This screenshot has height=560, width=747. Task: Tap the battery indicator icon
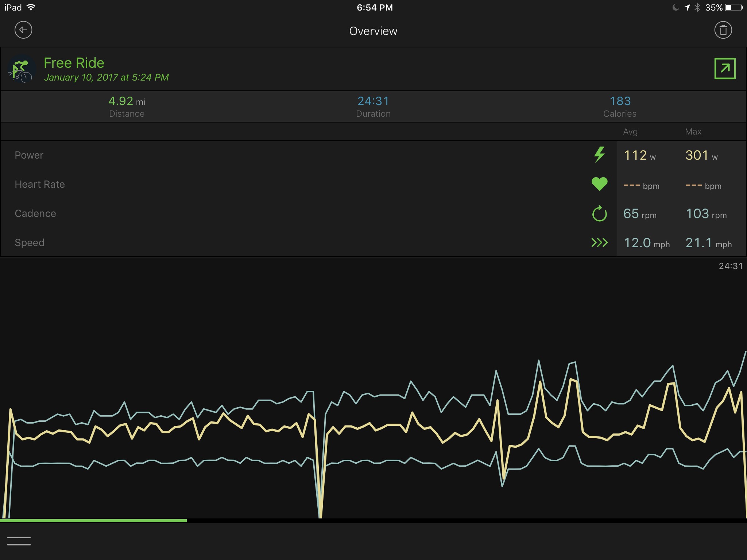(x=734, y=7)
